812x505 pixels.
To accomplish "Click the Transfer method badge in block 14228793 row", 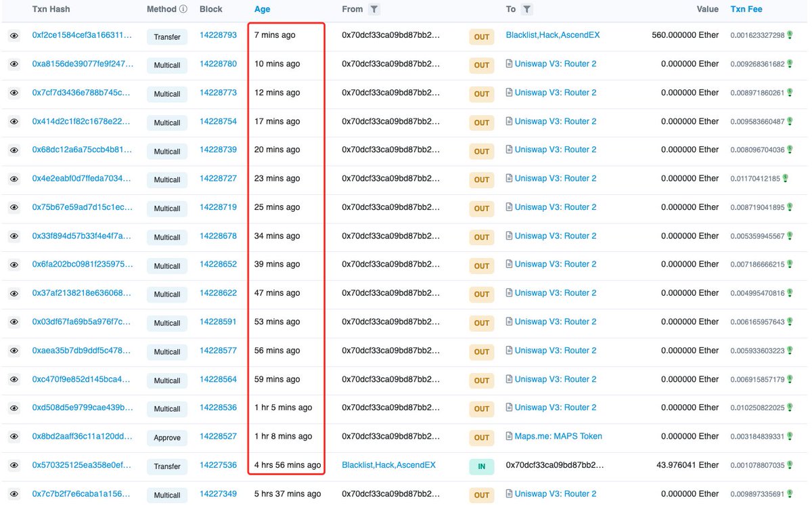I will tap(167, 37).
